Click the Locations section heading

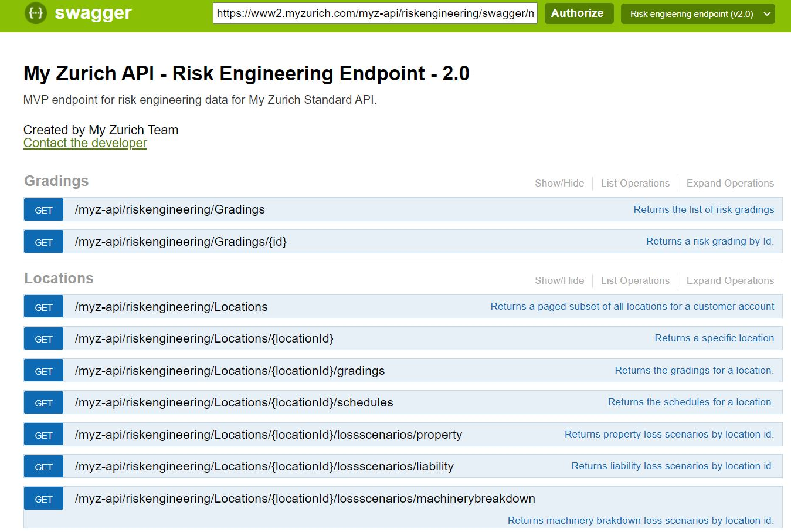click(x=59, y=279)
